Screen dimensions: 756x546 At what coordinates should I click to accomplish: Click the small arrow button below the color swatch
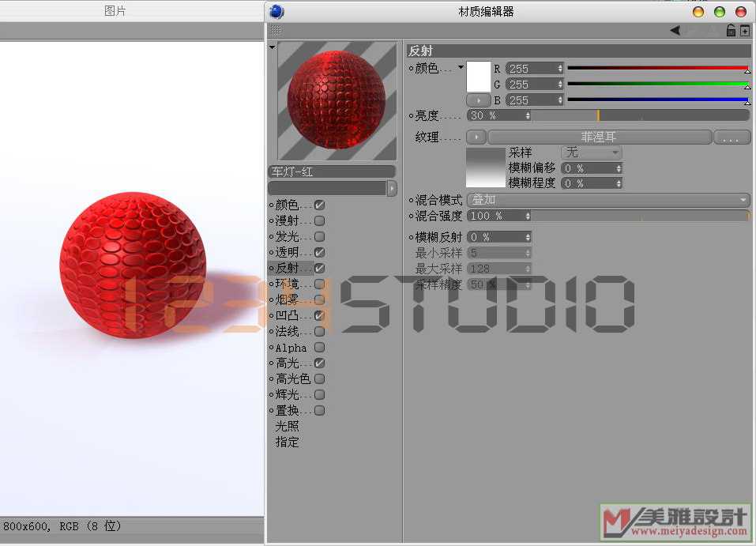coord(479,100)
